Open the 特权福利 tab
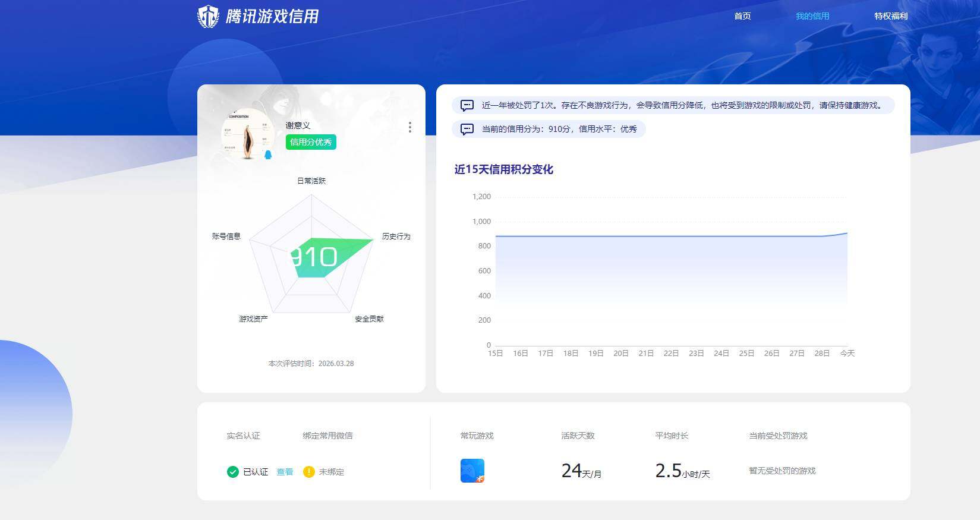Image resolution: width=980 pixels, height=520 pixels. 891,16
